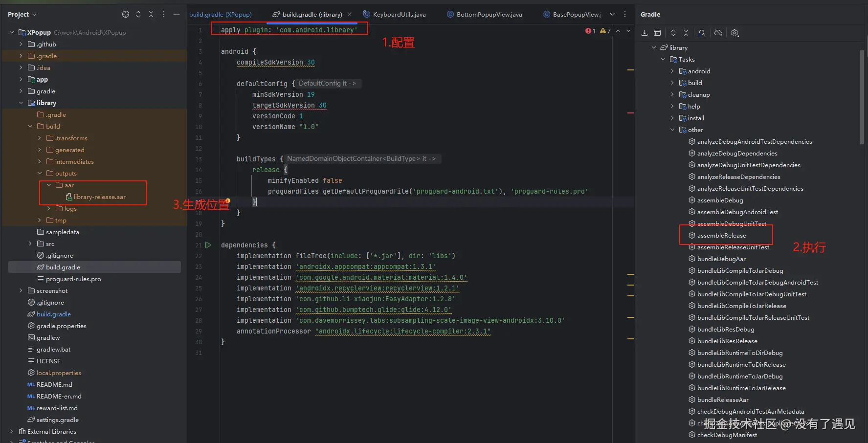
Task: Collapse all nodes in the Gradle panel
Action: [x=686, y=33]
